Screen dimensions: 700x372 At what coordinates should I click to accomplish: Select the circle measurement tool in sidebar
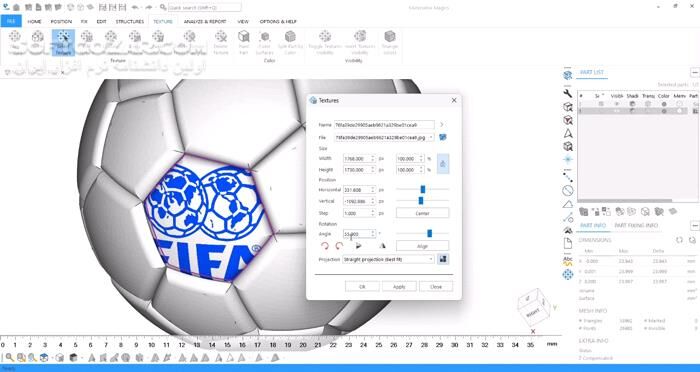tap(567, 191)
